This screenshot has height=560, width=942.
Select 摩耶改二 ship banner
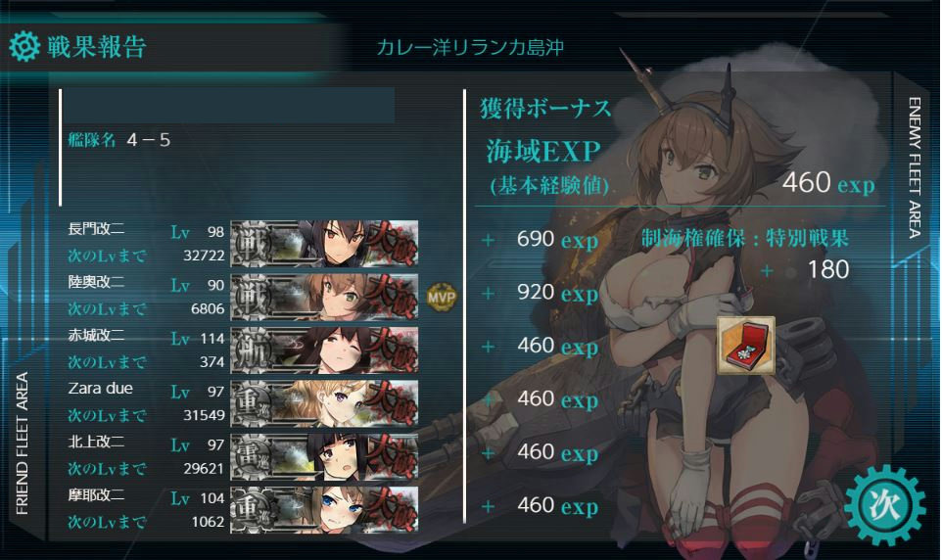pyautogui.click(x=324, y=509)
